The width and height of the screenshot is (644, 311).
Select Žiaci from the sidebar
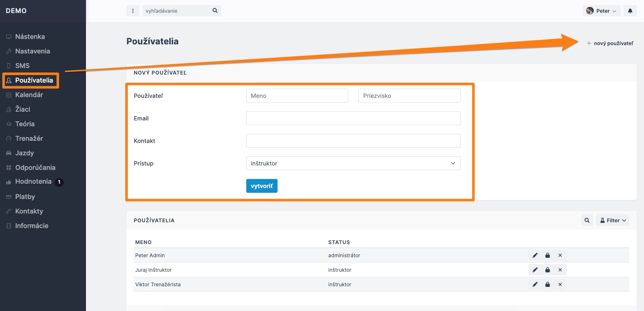tap(23, 109)
